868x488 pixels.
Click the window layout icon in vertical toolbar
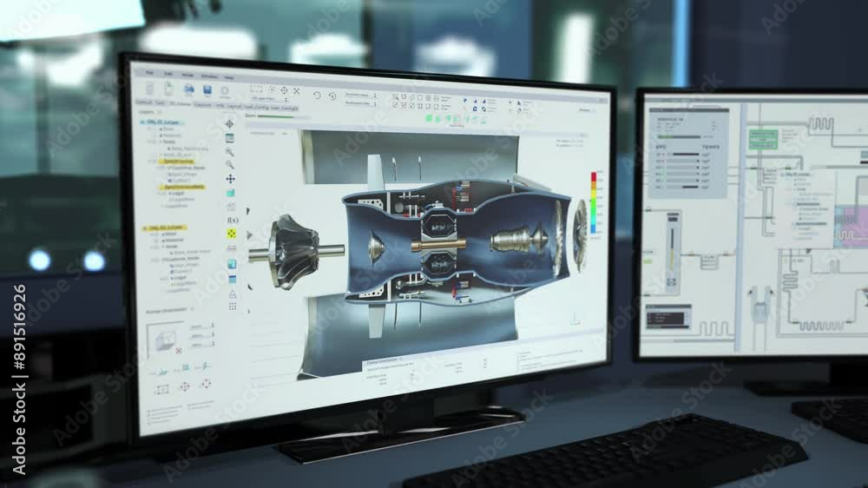tap(230, 138)
